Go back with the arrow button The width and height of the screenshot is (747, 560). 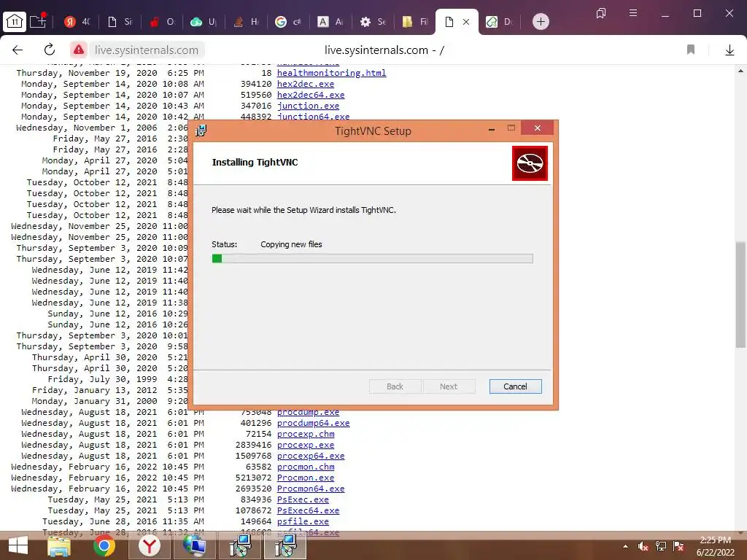click(x=18, y=50)
